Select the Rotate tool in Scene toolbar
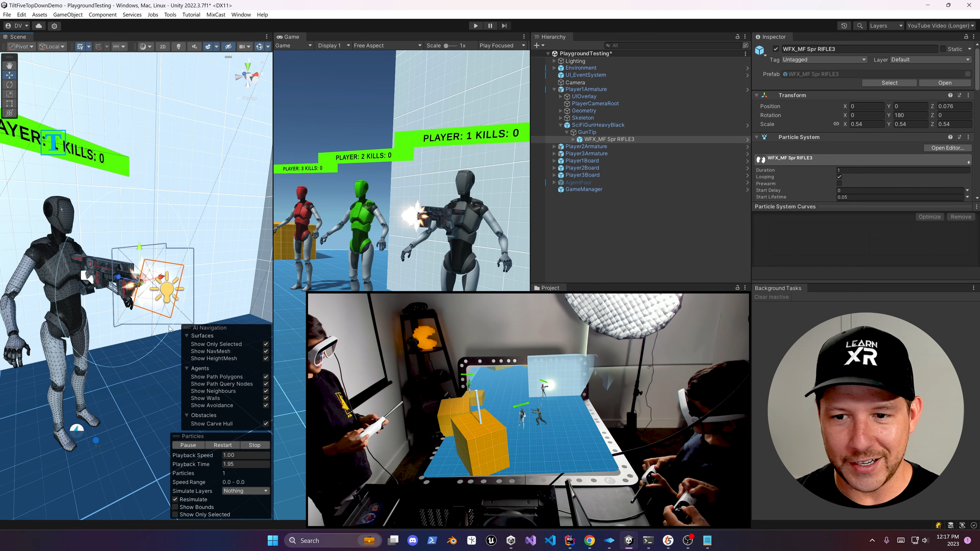Image resolution: width=980 pixels, height=551 pixels. (9, 85)
